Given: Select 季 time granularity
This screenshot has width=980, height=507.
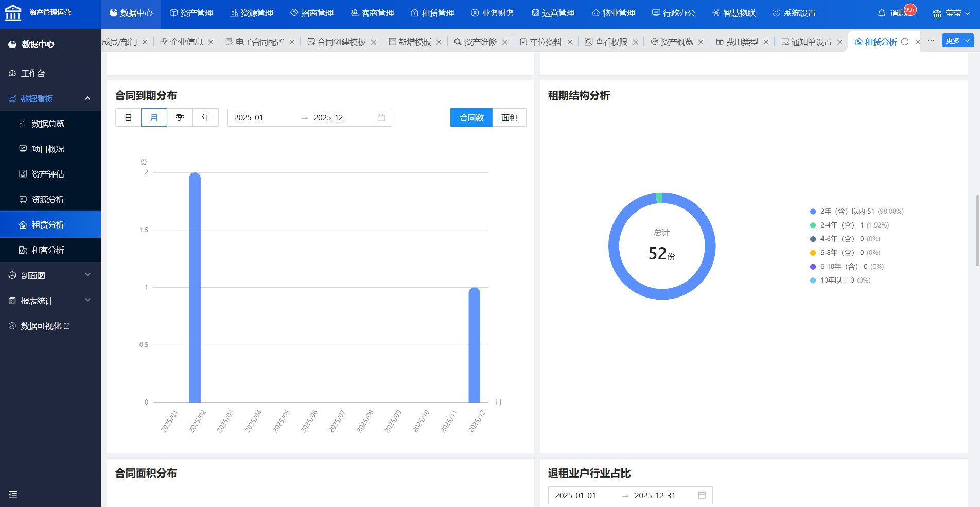Looking at the screenshot, I should (180, 118).
